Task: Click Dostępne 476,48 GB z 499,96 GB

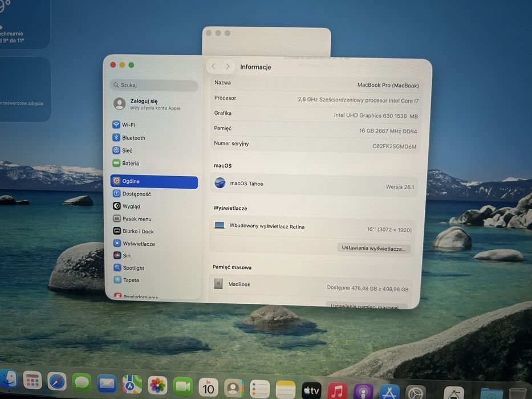Action: 367,288
